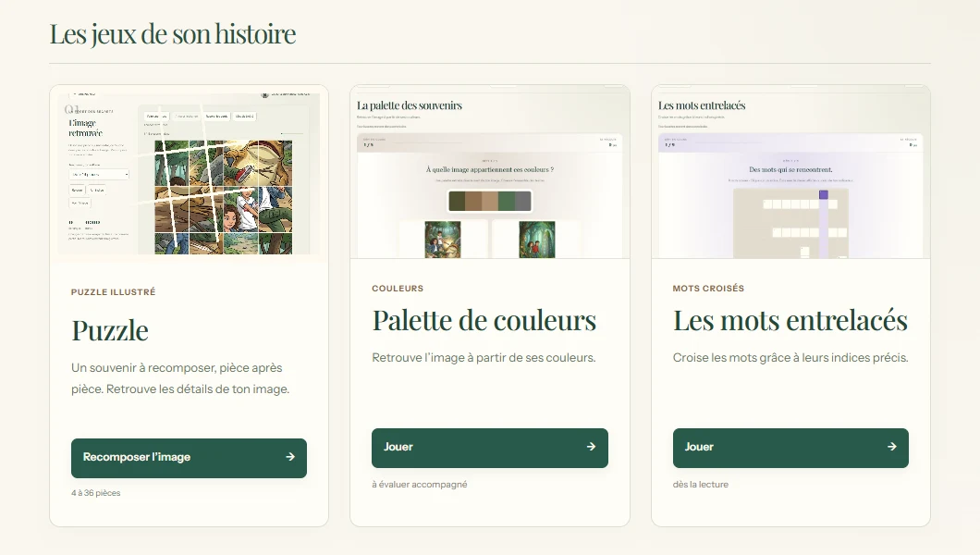Viewport: 980px width, 555px height.
Task: Select the large "Palette de couleurs" card title
Action: [x=484, y=321]
